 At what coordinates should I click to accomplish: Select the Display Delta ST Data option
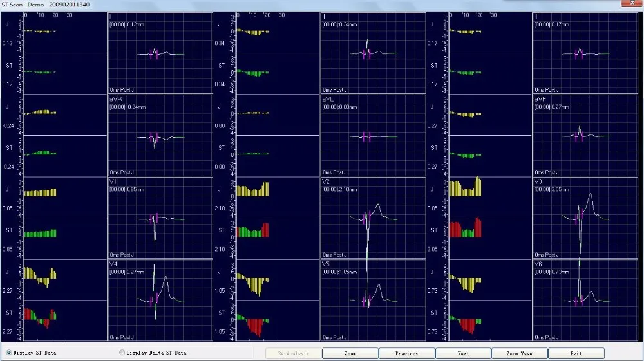122,353
